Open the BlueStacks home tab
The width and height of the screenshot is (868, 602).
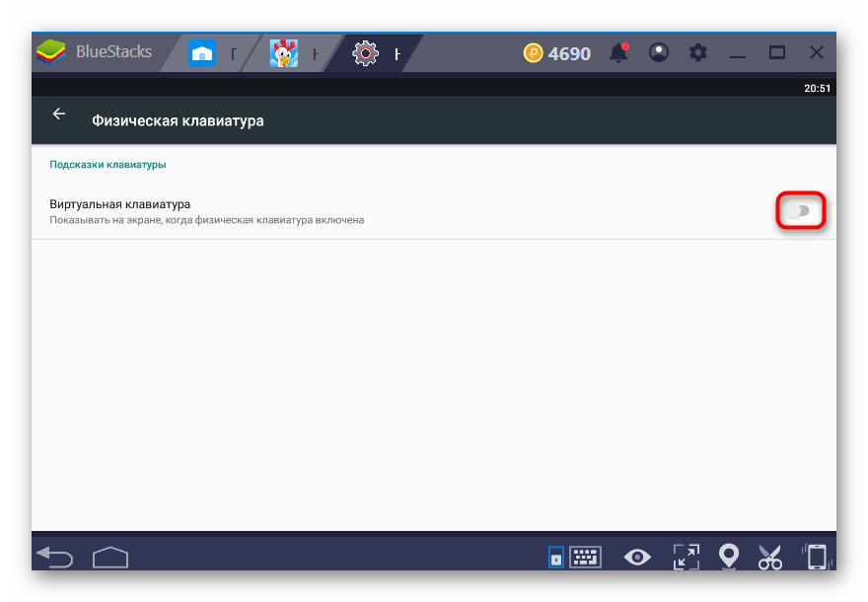[202, 53]
